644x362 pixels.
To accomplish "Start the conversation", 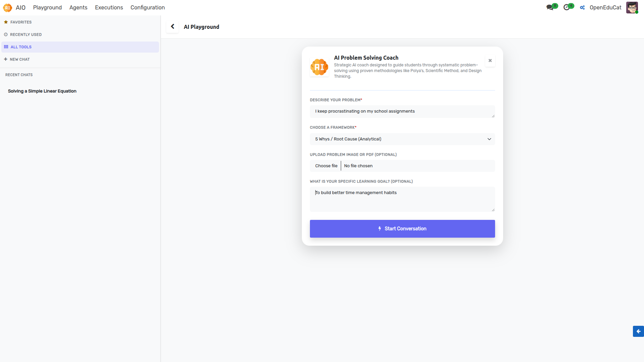I will pyautogui.click(x=402, y=229).
